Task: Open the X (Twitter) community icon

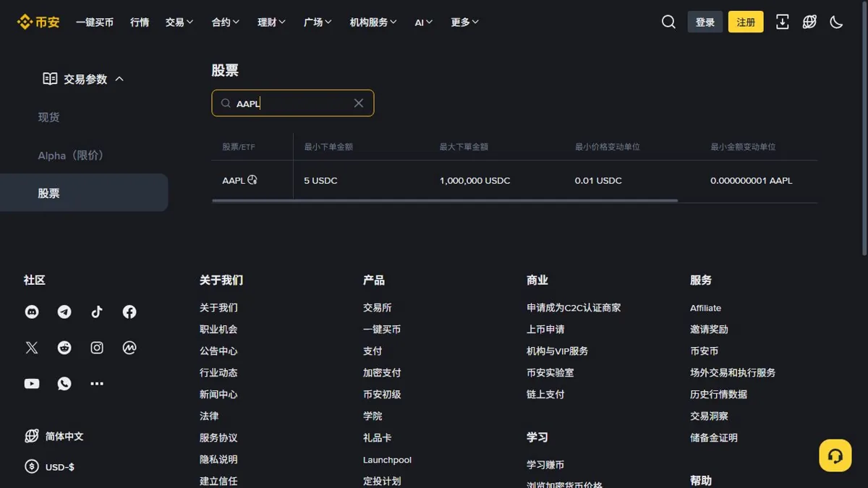Action: [x=32, y=348]
